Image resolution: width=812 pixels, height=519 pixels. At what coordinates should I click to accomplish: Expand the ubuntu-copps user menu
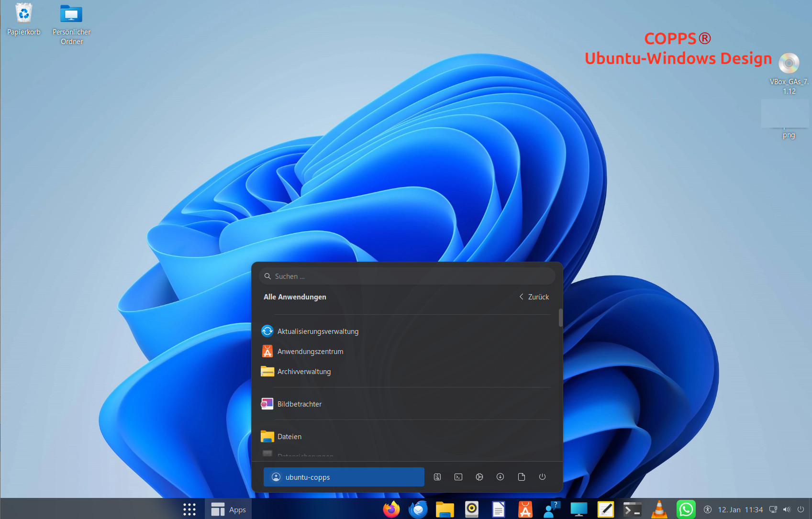(x=344, y=477)
